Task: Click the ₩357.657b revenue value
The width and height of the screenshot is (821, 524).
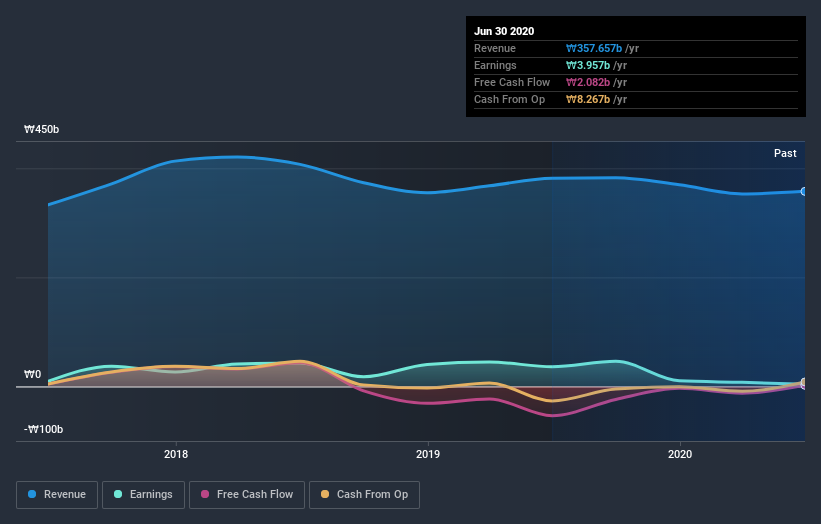Action: [594, 49]
